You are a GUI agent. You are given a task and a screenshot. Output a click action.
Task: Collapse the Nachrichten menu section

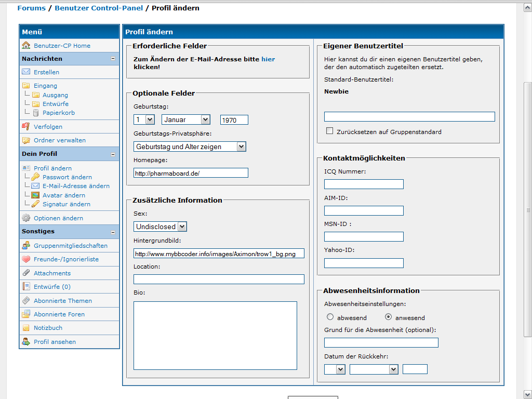pos(113,59)
